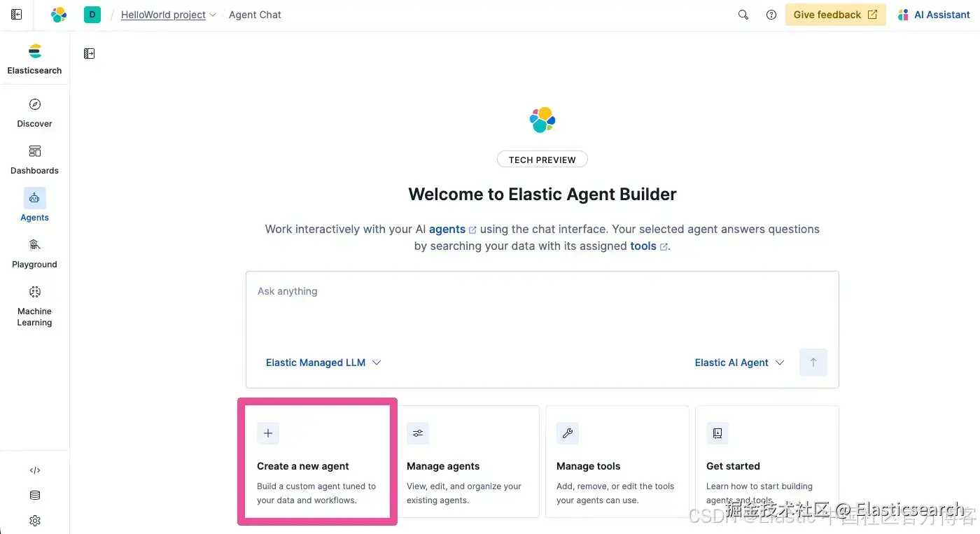Click the Welcome to Elastic Agent Builder heading

tap(542, 195)
